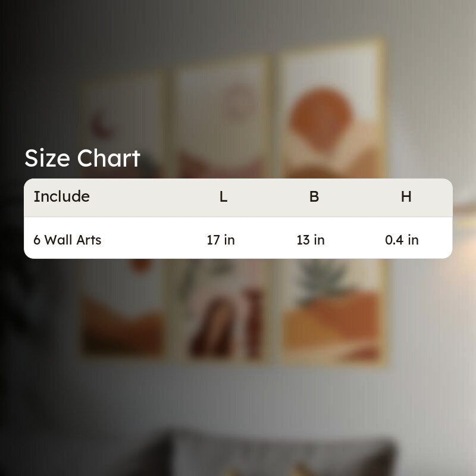The width and height of the screenshot is (476, 476).
Task: Click the B column header
Action: point(314,197)
